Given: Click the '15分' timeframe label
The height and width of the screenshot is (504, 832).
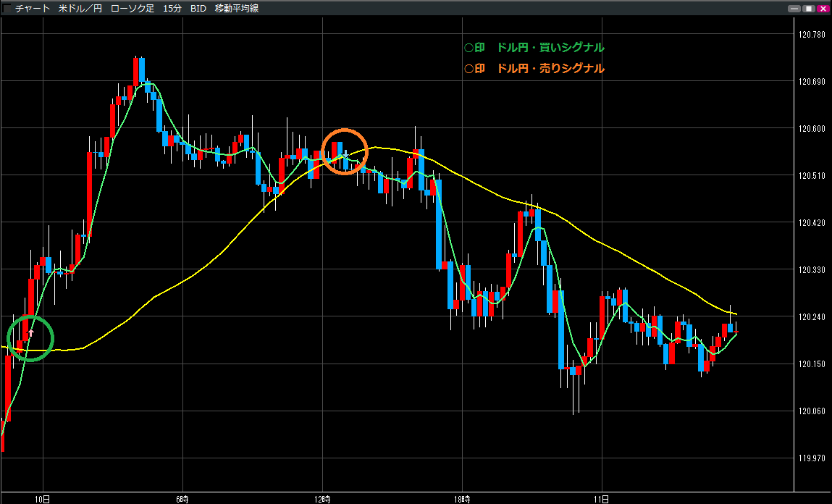Looking at the screenshot, I should coord(172,9).
